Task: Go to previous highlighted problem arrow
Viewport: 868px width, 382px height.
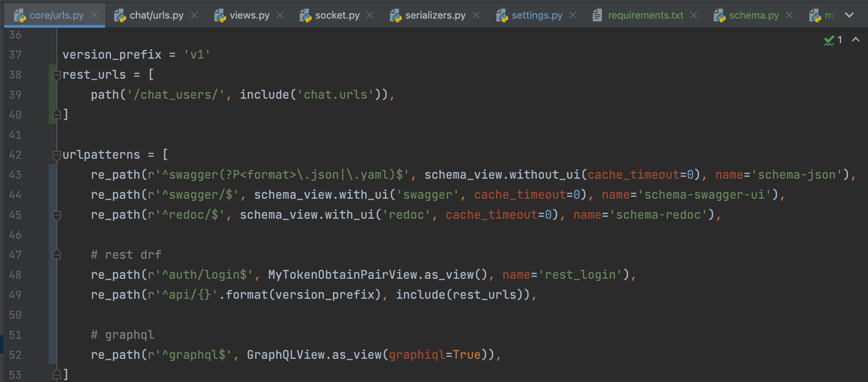Action: click(x=856, y=40)
